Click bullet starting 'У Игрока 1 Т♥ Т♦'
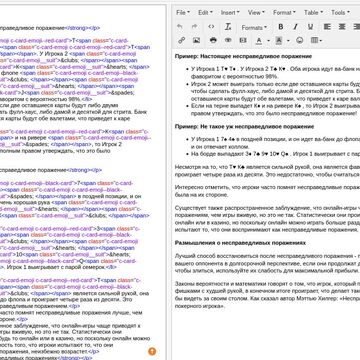The height and width of the screenshot is (360, 360). click(x=275, y=72)
